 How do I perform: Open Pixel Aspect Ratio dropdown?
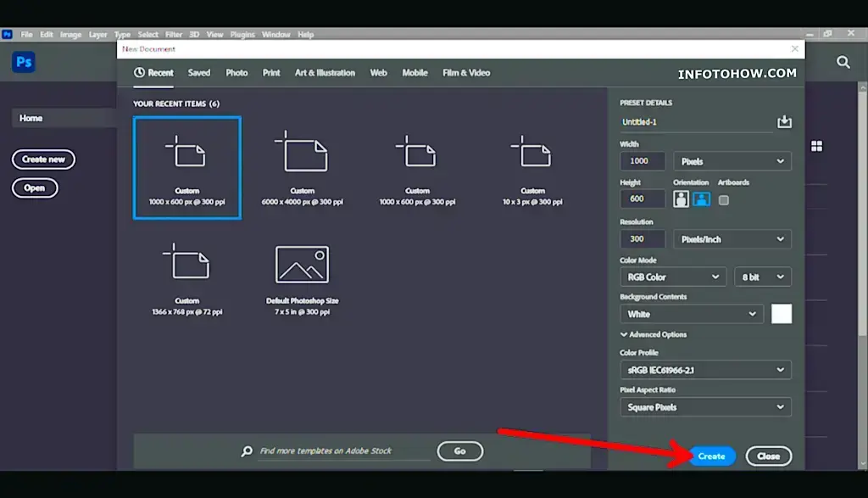pos(705,407)
